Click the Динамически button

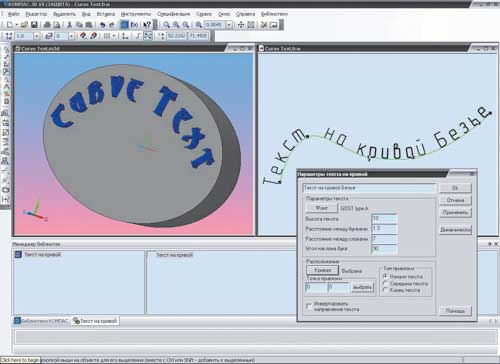point(455,230)
